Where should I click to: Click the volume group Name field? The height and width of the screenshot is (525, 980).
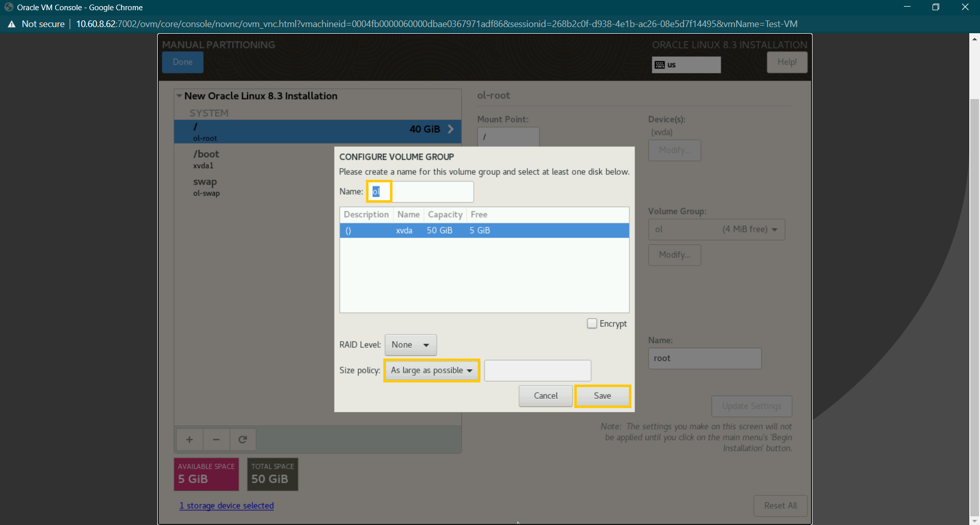pyautogui.click(x=421, y=192)
